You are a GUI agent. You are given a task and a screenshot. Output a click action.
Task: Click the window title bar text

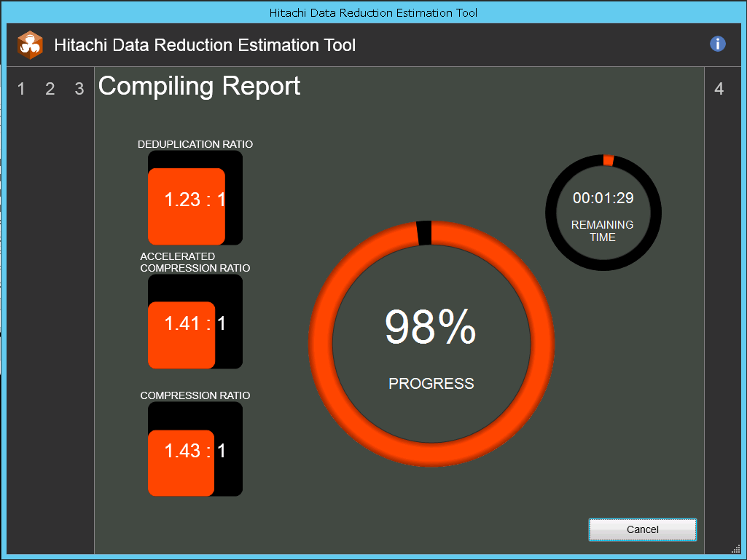click(x=373, y=13)
